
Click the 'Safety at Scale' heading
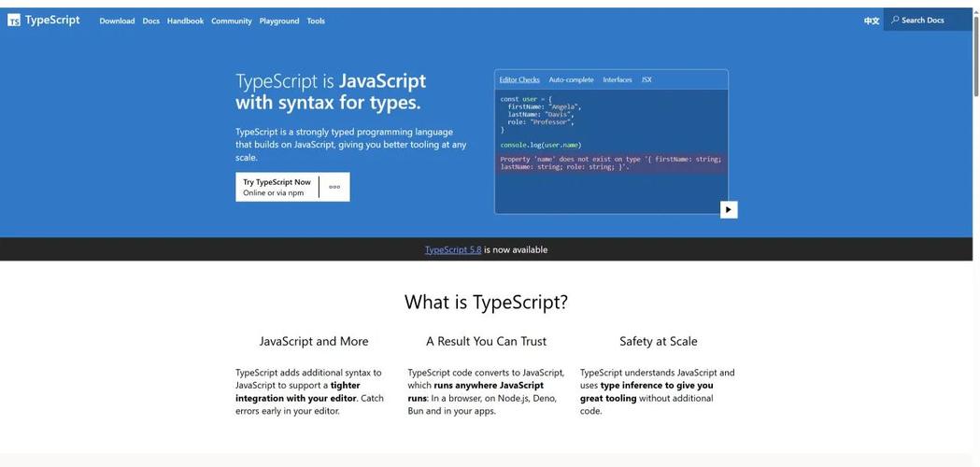pos(658,341)
